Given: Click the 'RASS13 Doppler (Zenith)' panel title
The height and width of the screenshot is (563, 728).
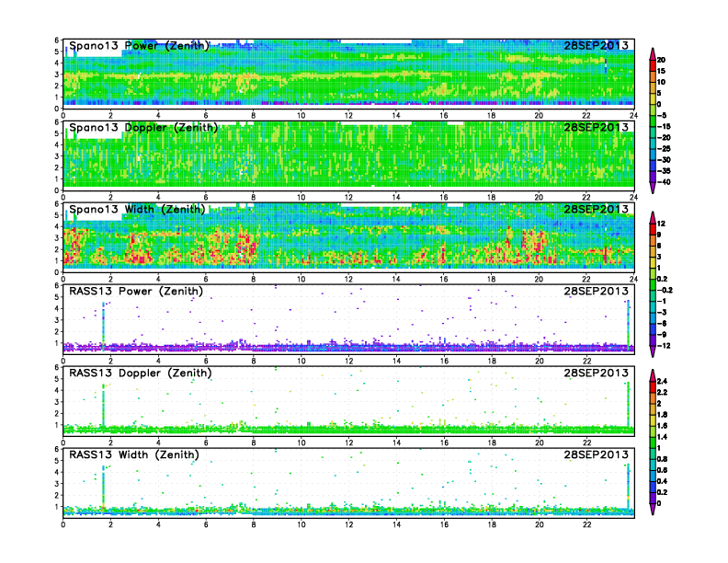Looking at the screenshot, I should point(141,373).
